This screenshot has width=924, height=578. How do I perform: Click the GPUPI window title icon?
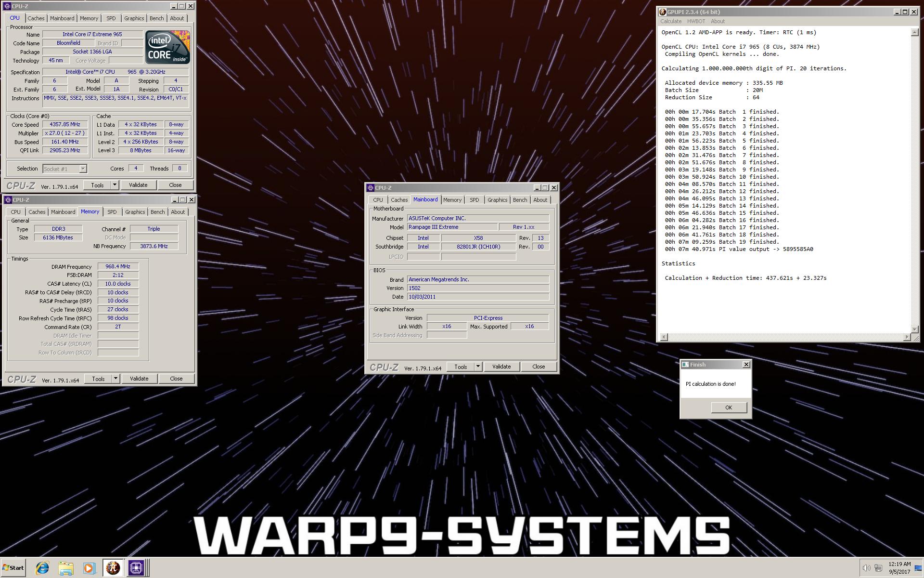663,12
